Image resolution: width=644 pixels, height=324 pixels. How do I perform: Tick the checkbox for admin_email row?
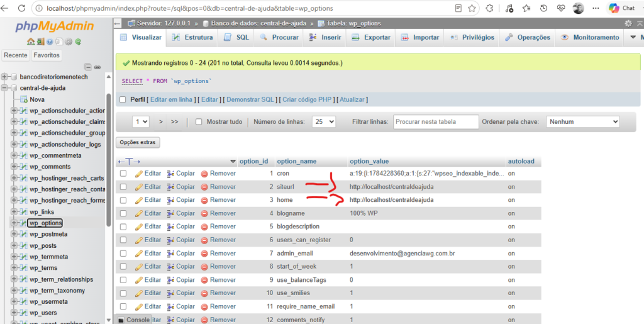tap(123, 254)
